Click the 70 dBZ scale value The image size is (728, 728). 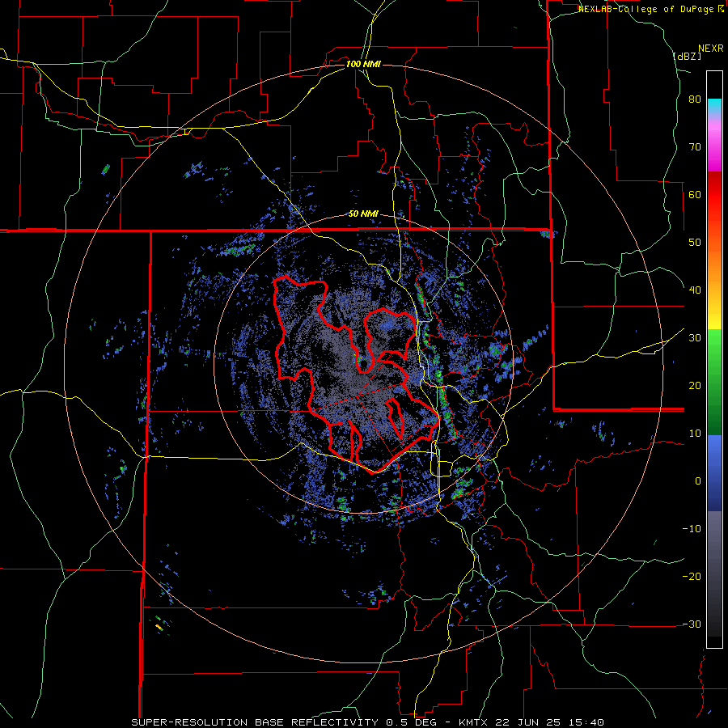[695, 147]
